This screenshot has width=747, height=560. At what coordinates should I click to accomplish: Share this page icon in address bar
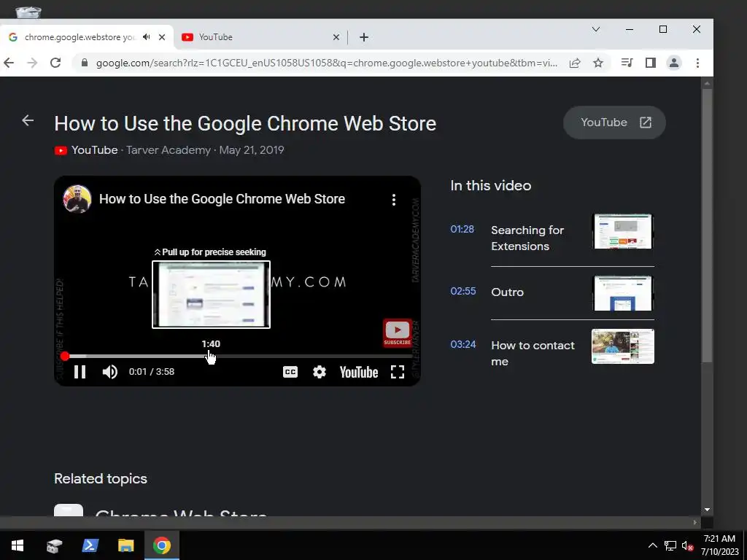(575, 63)
